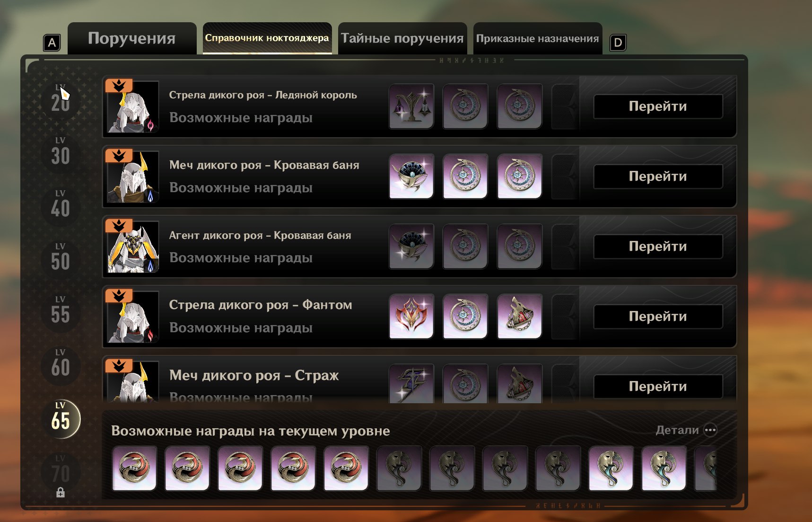Screen dimensions: 812x522
Task: Select the whale reward icon in Меч Кровавая баня row
Action: (411, 177)
